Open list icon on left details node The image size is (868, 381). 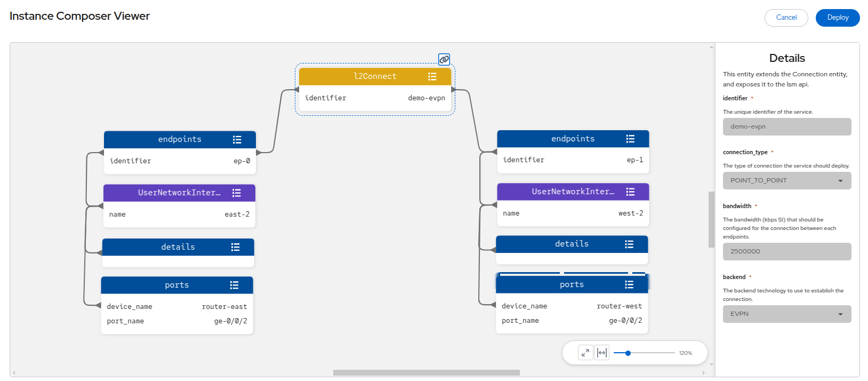235,247
